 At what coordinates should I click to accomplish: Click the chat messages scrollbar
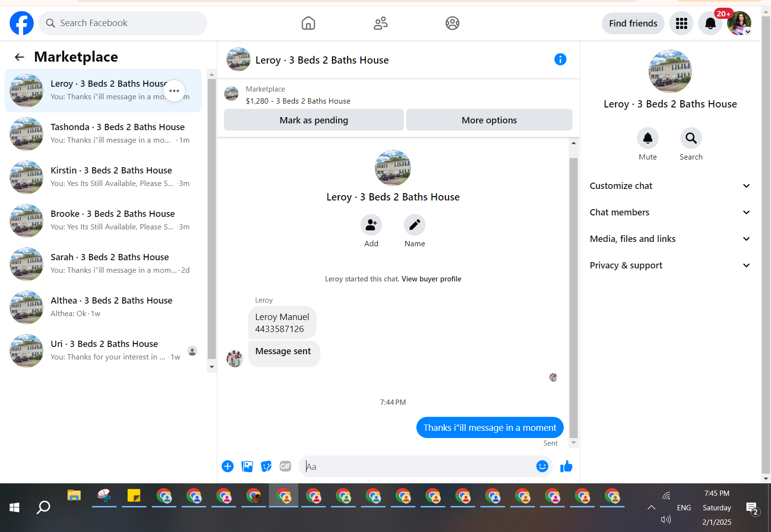pos(573,298)
